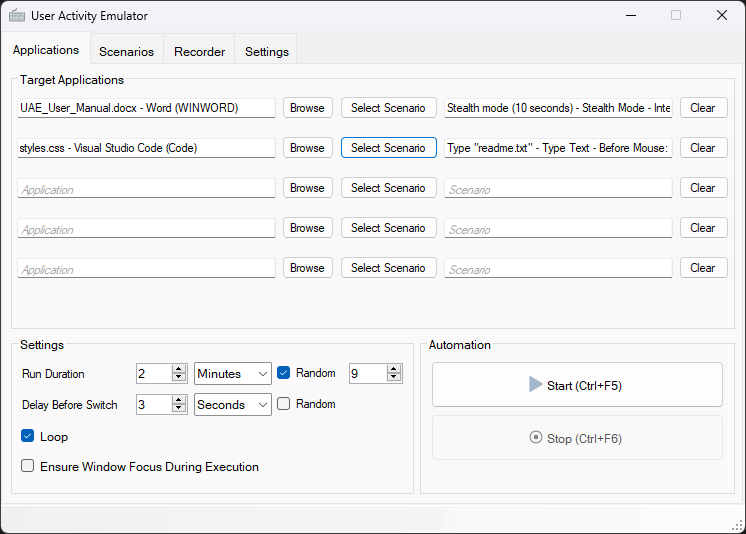Open the Delay Before Switch Seconds dropdown
Image resolution: width=746 pixels, height=534 pixels.
pyautogui.click(x=233, y=405)
